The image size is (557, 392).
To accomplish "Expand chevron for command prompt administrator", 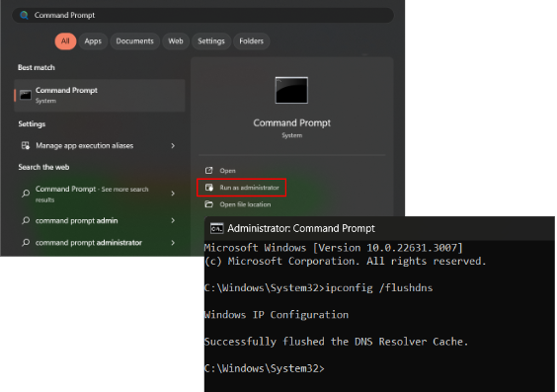I will (173, 243).
